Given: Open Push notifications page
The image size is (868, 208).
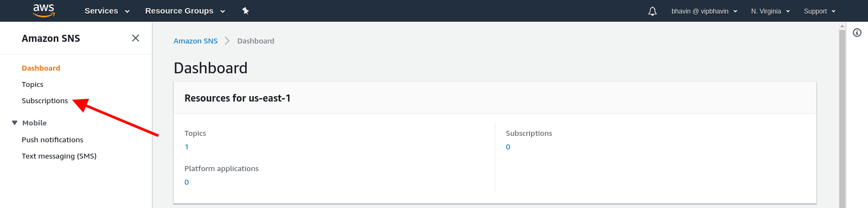Looking at the screenshot, I should [x=53, y=140].
